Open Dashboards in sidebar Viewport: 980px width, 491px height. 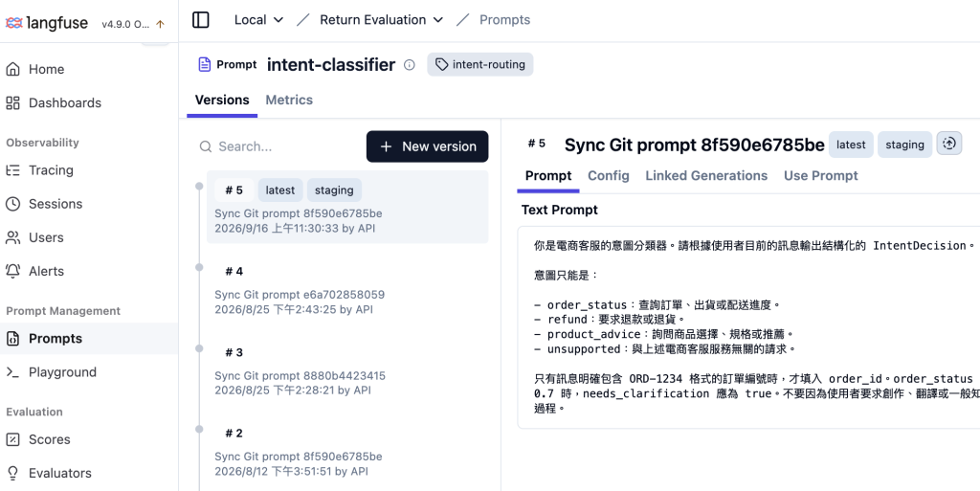coord(89,103)
